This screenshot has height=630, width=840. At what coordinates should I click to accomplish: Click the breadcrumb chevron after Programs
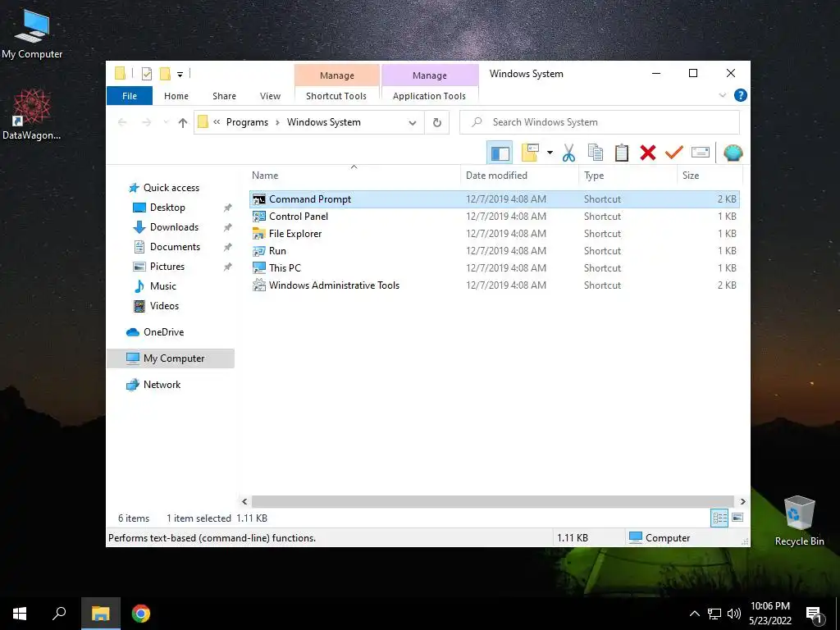pyautogui.click(x=277, y=123)
